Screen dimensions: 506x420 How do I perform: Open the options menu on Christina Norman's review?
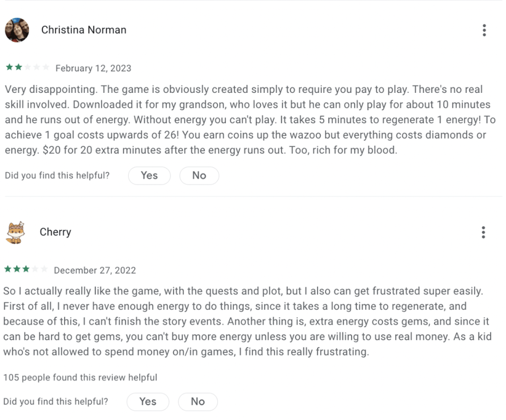[x=484, y=30]
